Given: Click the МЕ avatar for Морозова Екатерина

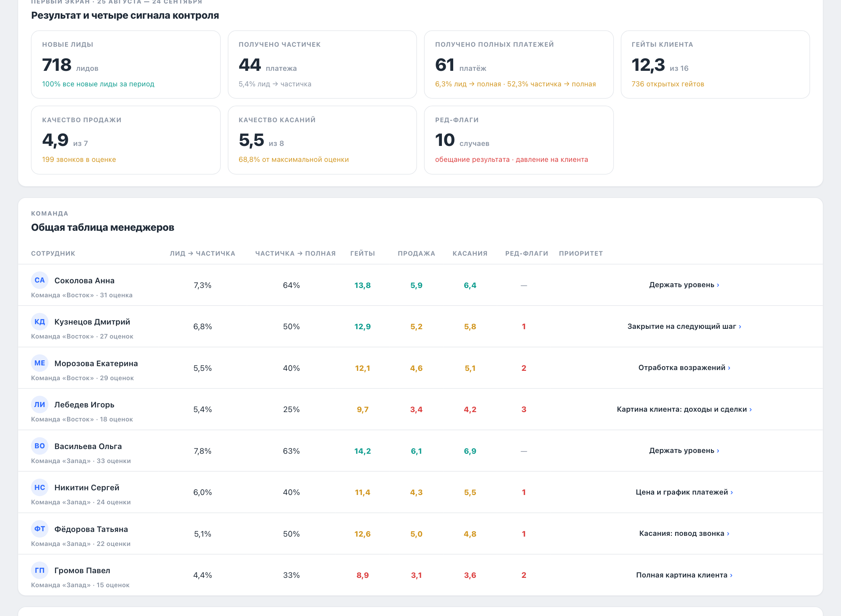Looking at the screenshot, I should tap(40, 363).
